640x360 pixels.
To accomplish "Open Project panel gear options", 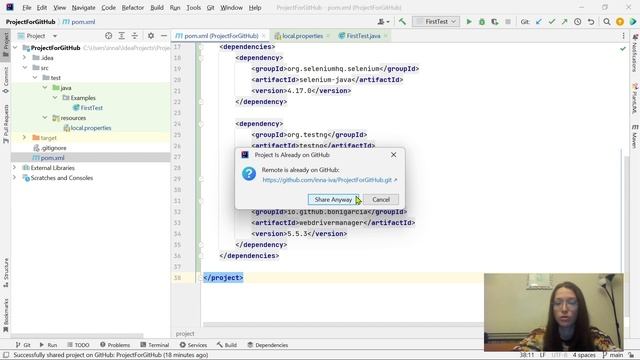I will [151, 36].
